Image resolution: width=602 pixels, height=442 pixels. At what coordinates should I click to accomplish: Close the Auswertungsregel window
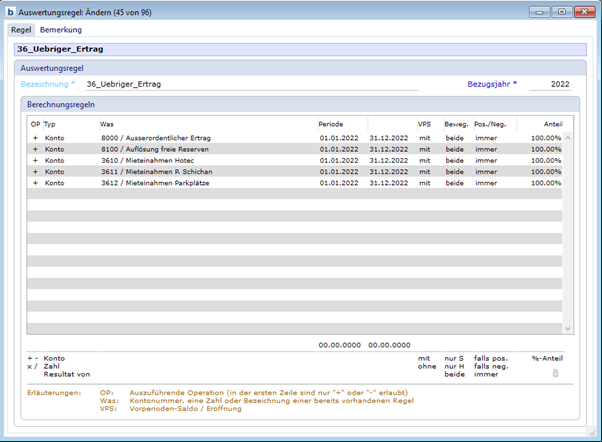pyautogui.click(x=583, y=12)
